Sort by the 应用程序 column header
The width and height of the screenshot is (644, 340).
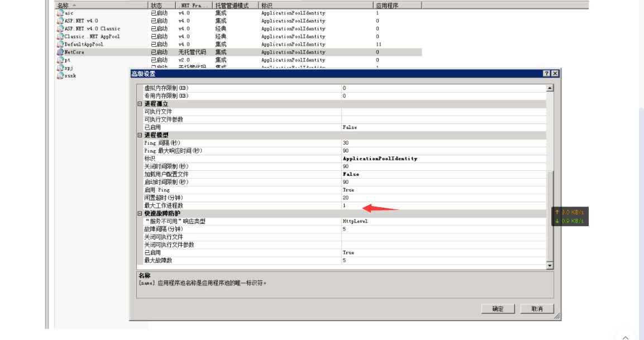(x=397, y=6)
